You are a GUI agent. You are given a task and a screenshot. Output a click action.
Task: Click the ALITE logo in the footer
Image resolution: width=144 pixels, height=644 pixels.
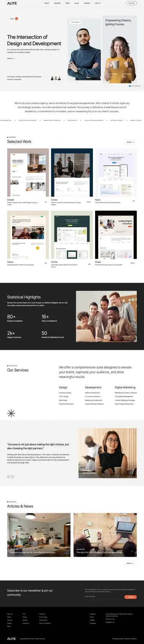click(x=11, y=639)
